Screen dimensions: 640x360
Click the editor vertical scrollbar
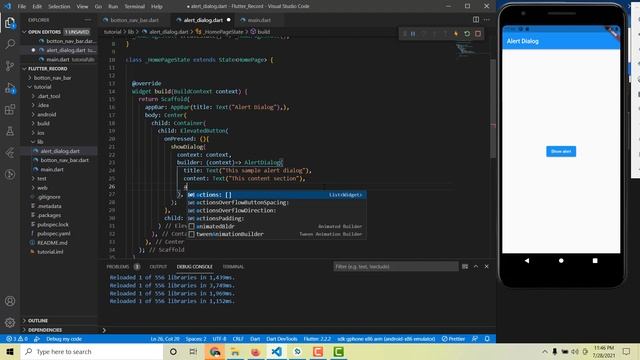pyautogui.click(x=493, y=109)
